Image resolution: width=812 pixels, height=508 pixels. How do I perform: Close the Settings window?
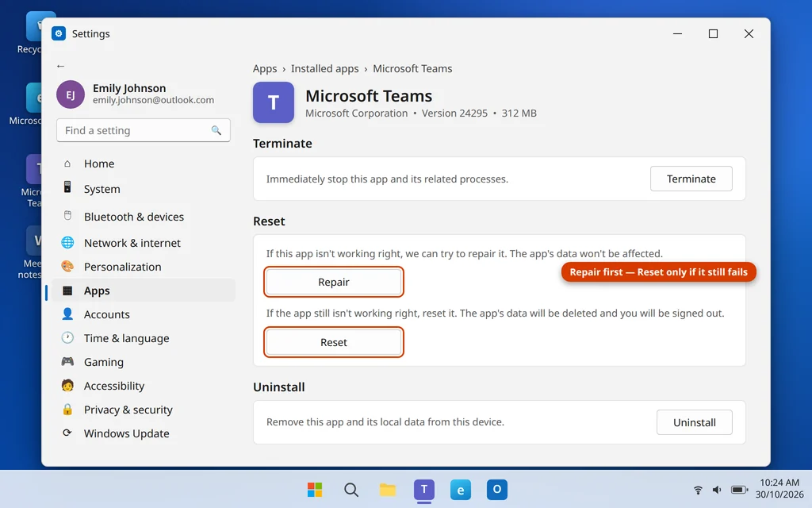tap(749, 33)
